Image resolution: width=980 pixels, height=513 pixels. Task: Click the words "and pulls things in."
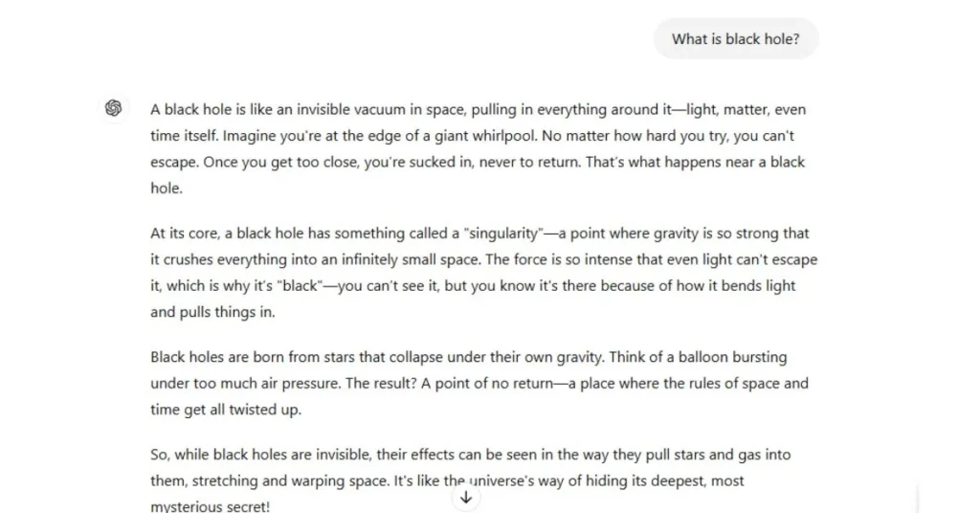212,312
